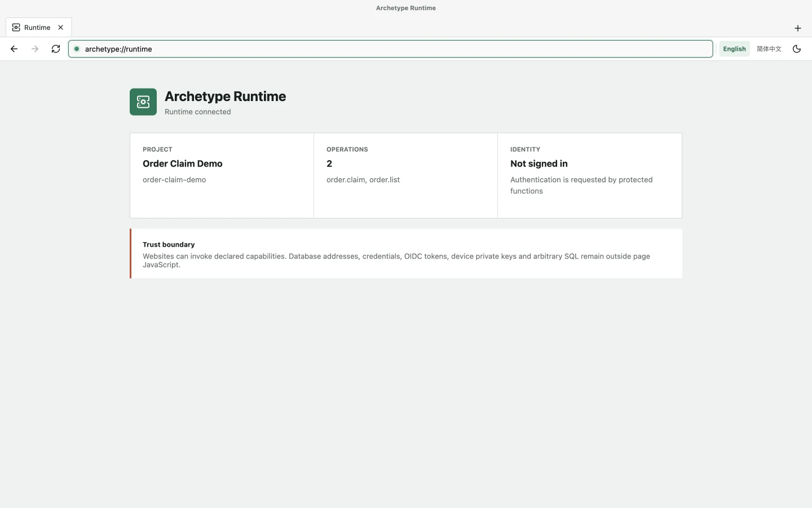This screenshot has height=508, width=812.
Task: Click the green Archetype Runtime logo
Action: point(143,102)
